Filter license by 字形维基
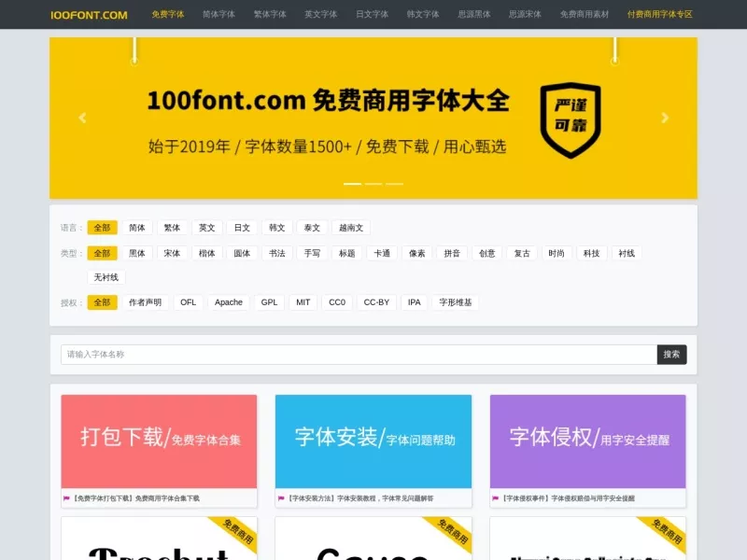Viewport: 747px width, 560px height. pos(456,302)
